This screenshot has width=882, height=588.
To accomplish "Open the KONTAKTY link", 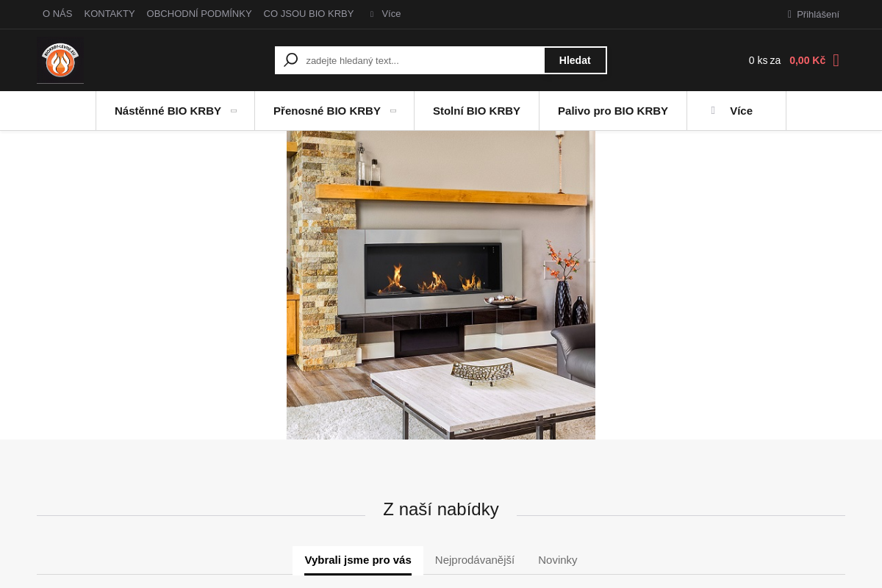I will [x=110, y=14].
